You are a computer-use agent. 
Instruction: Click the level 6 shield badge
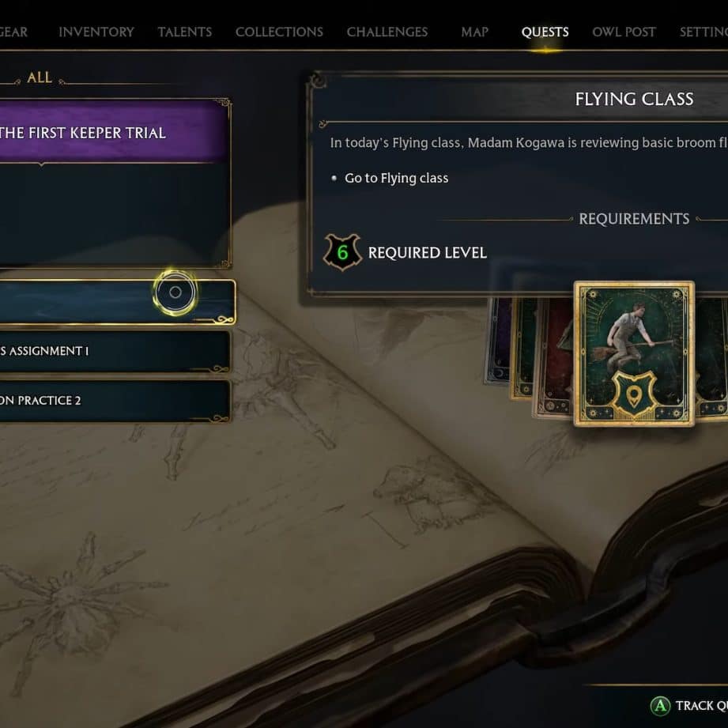342,253
